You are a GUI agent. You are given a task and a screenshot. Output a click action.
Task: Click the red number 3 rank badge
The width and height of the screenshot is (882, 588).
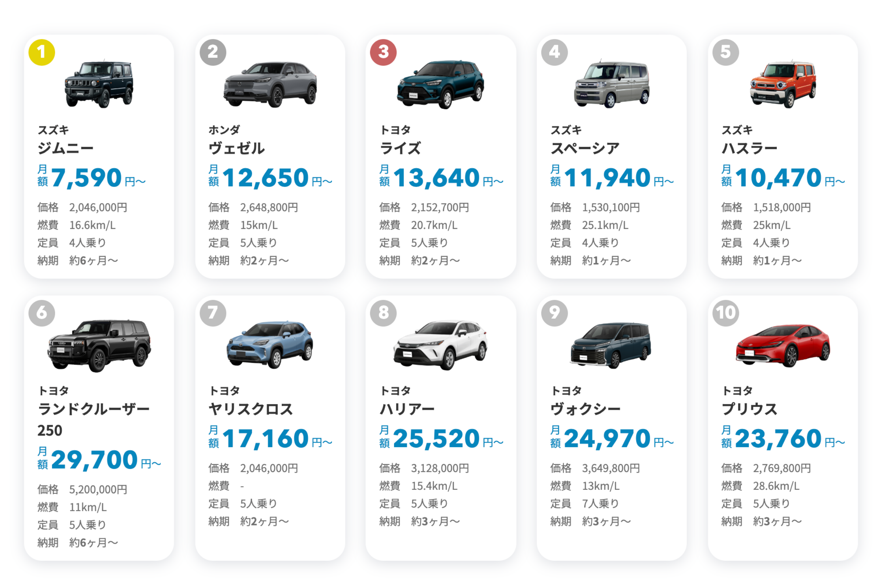(x=383, y=52)
